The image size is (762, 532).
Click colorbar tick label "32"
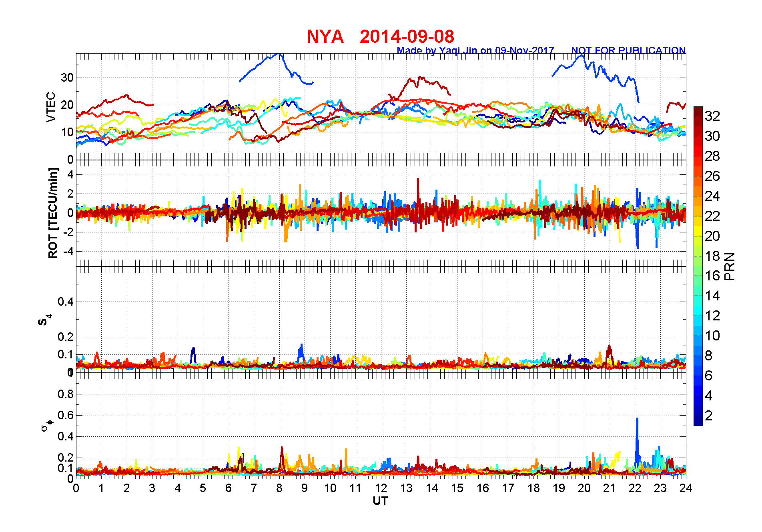712,116
